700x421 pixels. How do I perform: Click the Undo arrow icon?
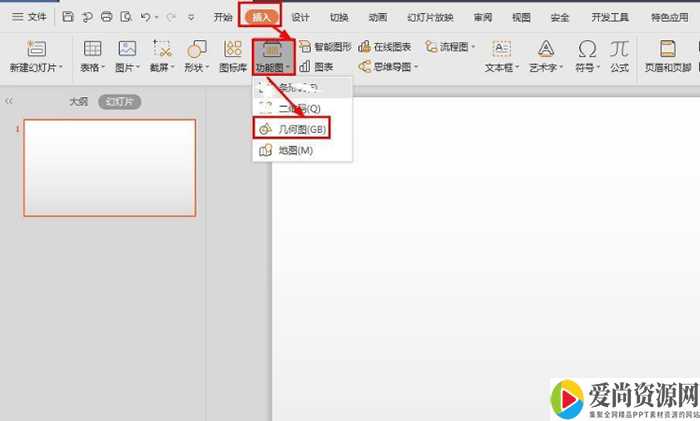[145, 17]
